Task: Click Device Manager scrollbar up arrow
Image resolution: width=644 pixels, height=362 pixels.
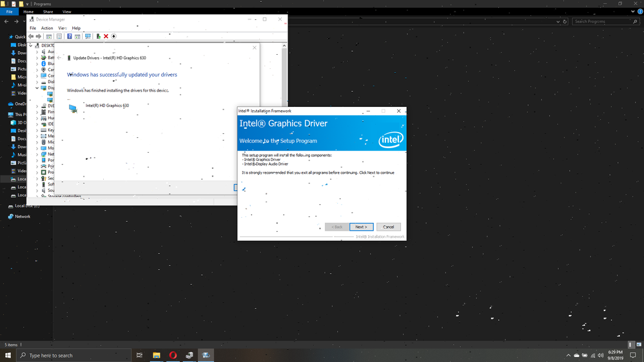Action: [284, 46]
